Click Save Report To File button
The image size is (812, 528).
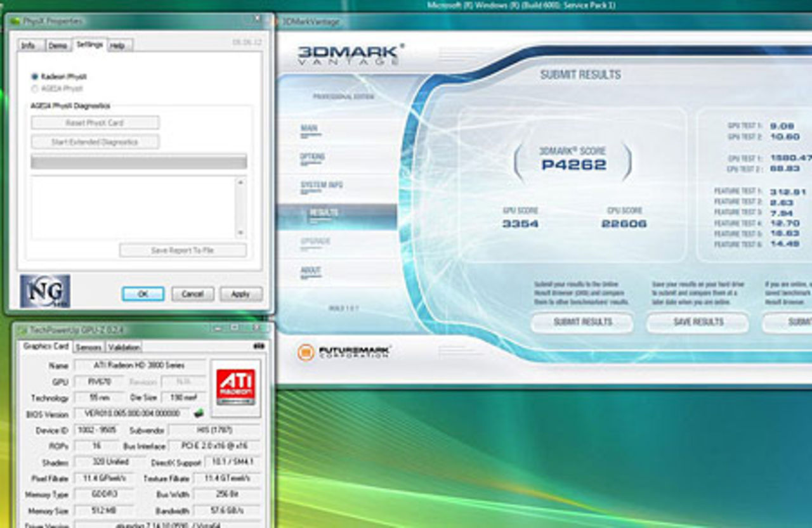click(183, 250)
